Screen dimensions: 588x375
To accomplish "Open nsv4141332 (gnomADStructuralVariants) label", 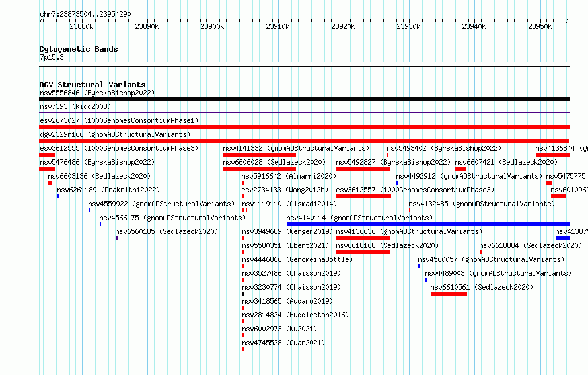I will point(296,148).
